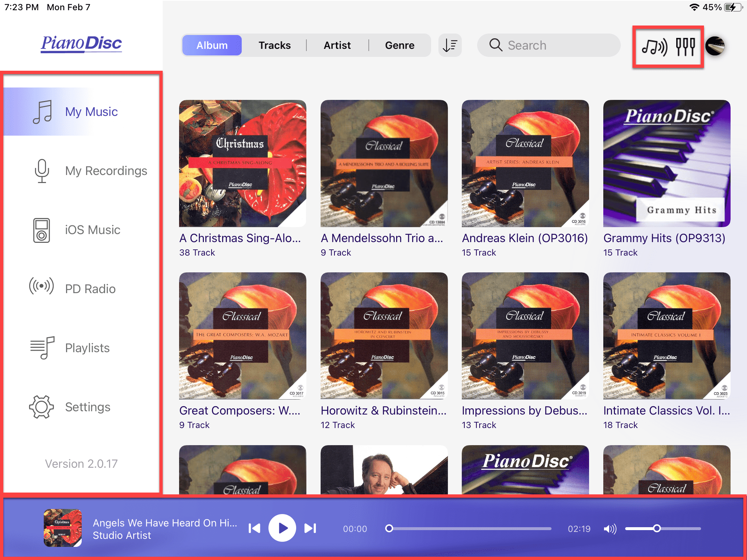Mute audio with the speaker volume icon
This screenshot has height=560, width=747.
610,529
